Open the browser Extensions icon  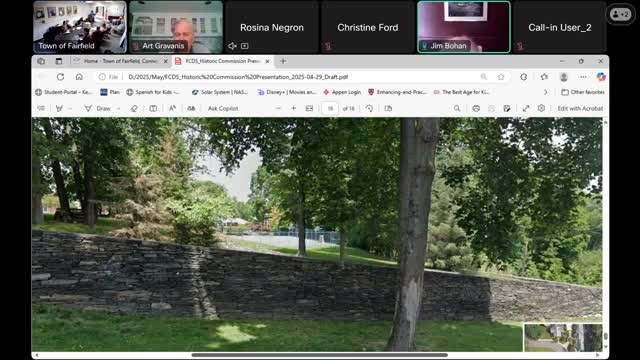[524, 77]
